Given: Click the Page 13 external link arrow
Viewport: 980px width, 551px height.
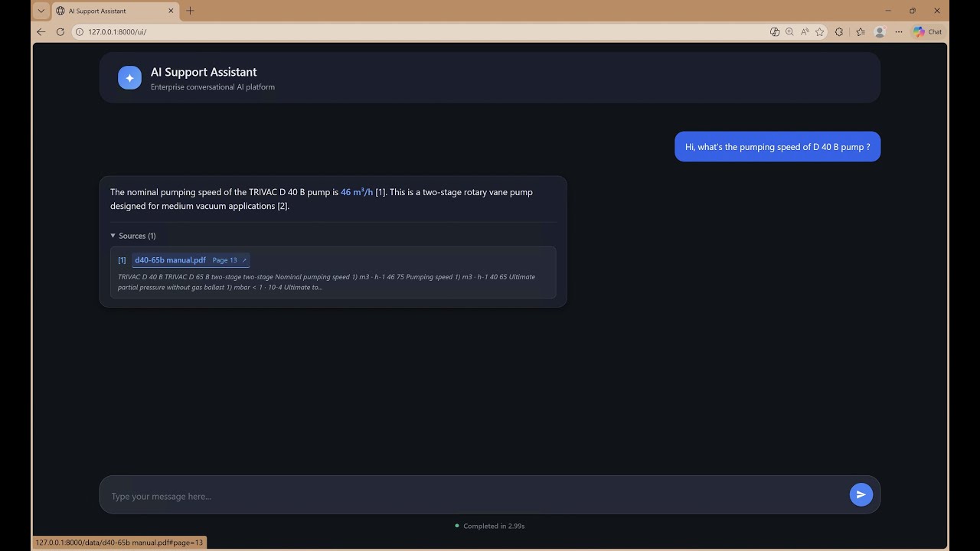Looking at the screenshot, I should point(244,260).
